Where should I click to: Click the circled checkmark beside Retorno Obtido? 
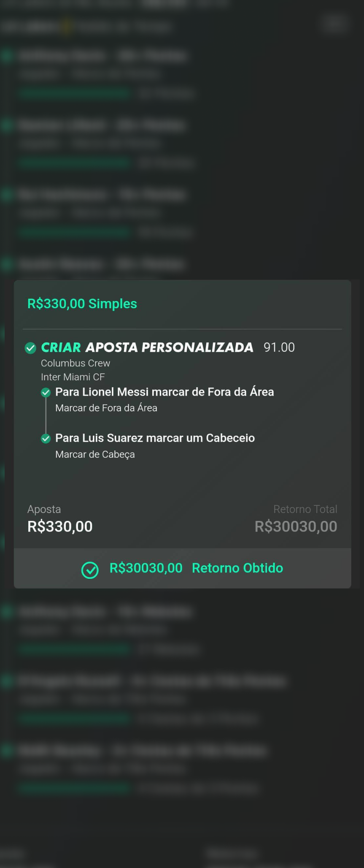coord(90,570)
